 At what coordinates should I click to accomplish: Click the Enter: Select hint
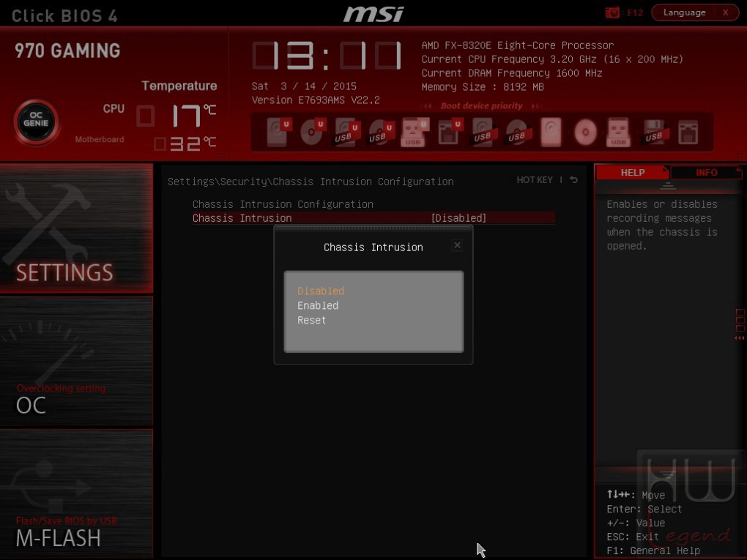644,509
